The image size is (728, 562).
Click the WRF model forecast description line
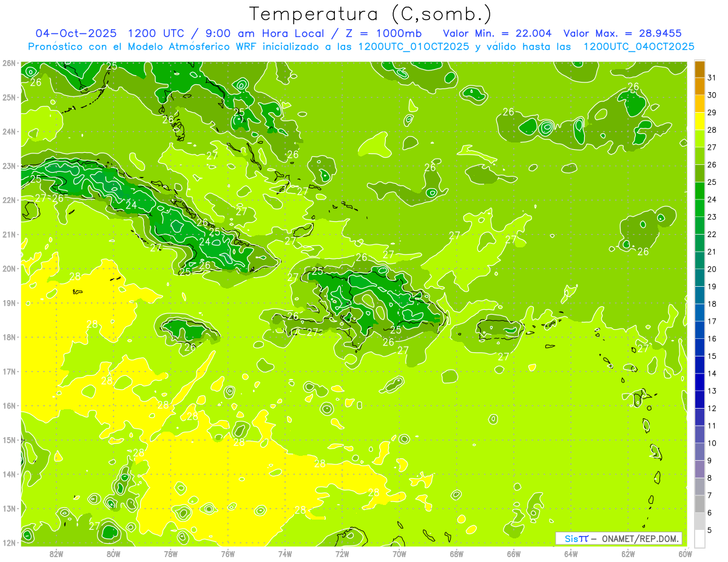point(361,46)
